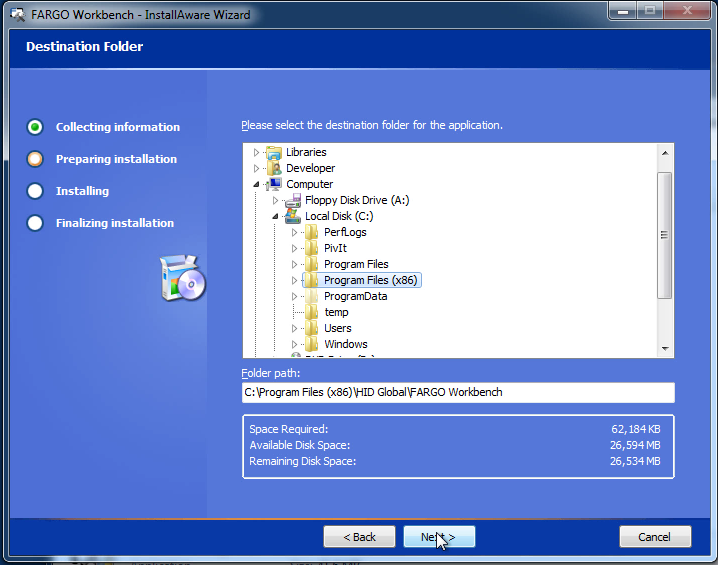Select the Collecting information step indicator
This screenshot has height=565, width=718.
35,127
